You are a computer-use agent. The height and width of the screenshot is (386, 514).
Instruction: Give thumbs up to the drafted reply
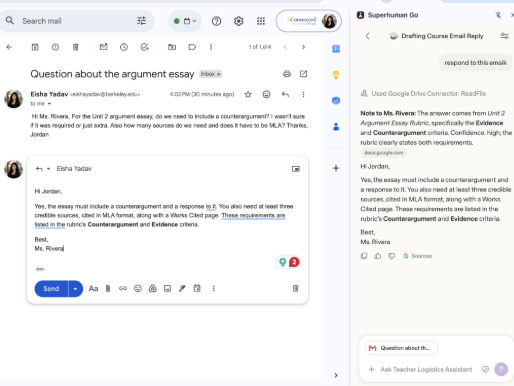378,256
